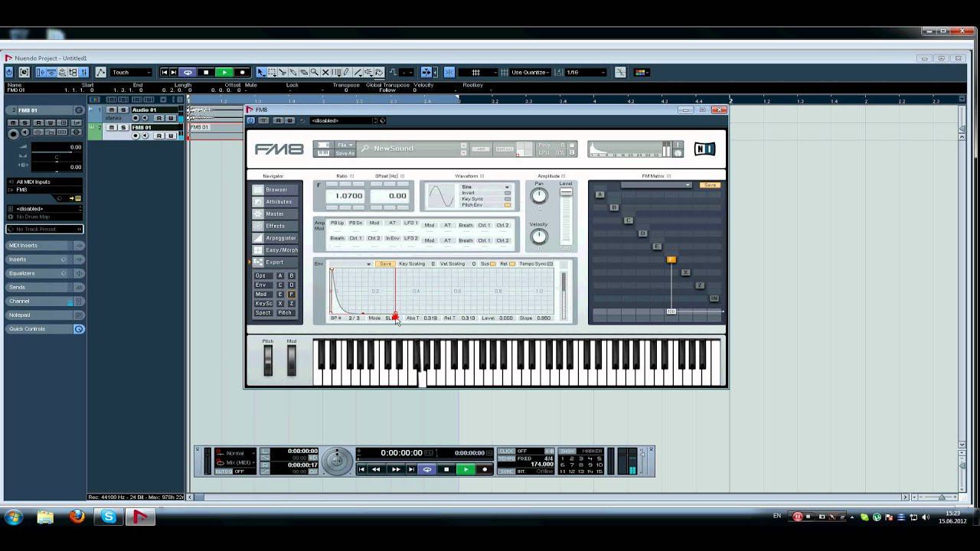Select the Mute X tool
The height and width of the screenshot is (551, 980).
click(x=325, y=72)
